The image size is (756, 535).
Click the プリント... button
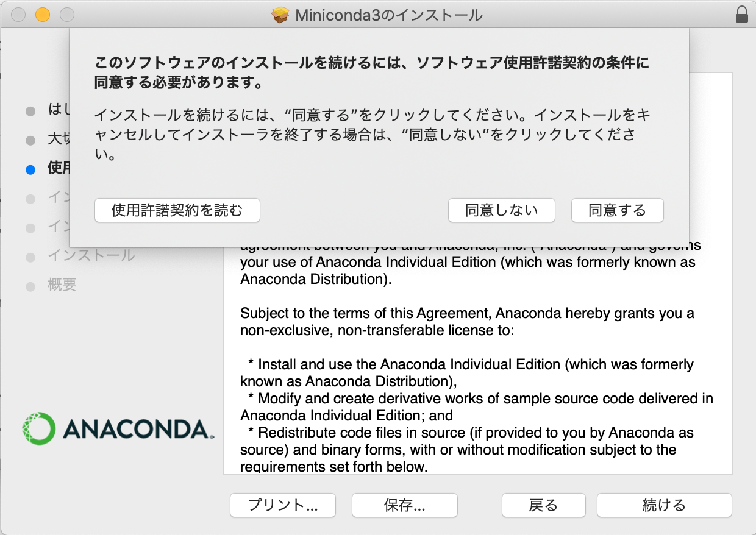(283, 505)
